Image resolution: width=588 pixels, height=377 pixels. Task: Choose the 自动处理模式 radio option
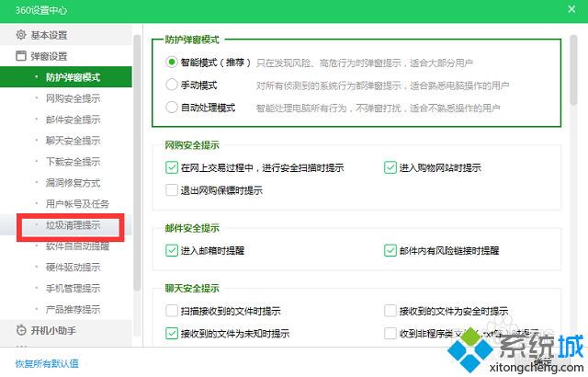coord(171,107)
